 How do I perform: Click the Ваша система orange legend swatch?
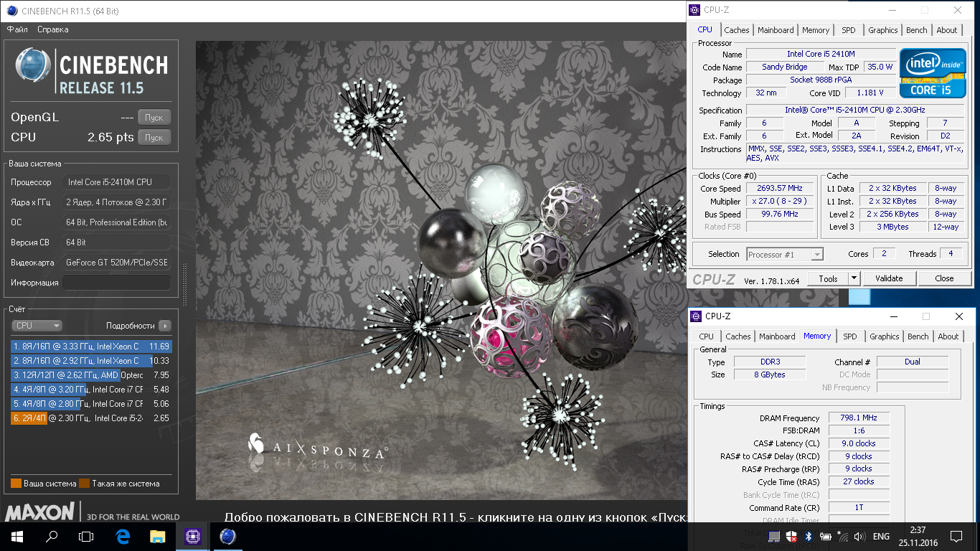click(x=16, y=484)
